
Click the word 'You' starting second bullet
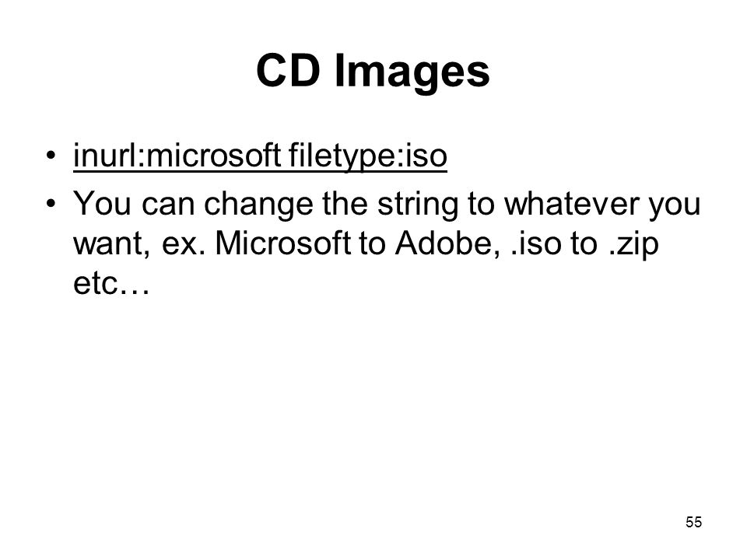click(102, 204)
